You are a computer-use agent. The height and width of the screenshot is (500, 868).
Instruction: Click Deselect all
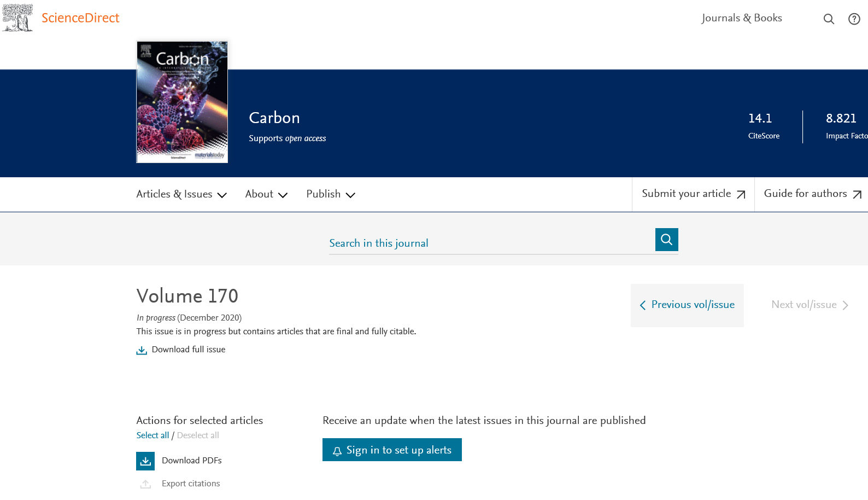pos(198,435)
